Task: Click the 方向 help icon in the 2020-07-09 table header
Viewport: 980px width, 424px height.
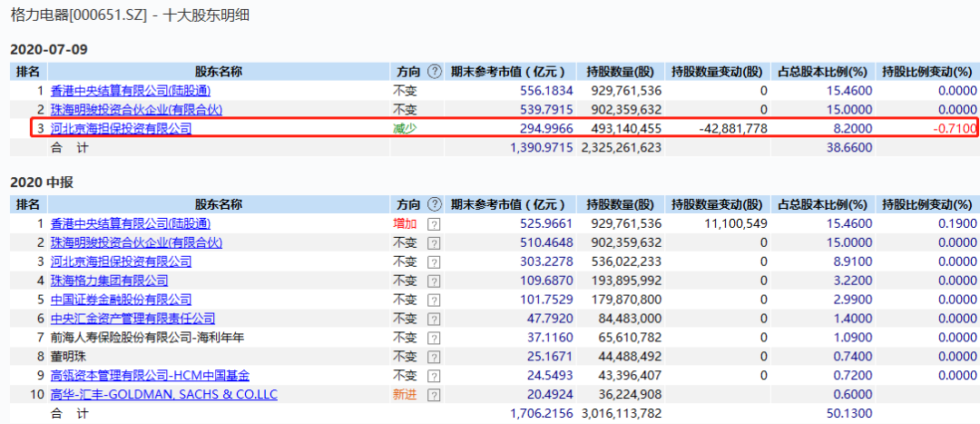Action: click(435, 72)
